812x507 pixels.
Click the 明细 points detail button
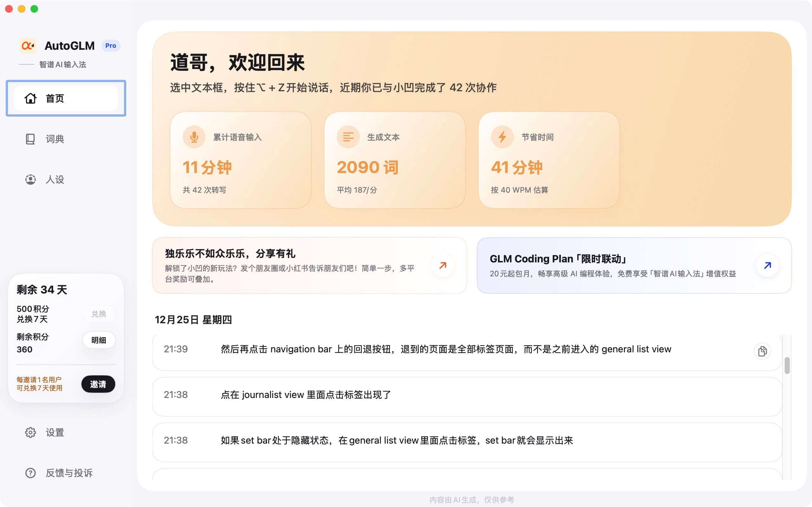pyautogui.click(x=99, y=340)
